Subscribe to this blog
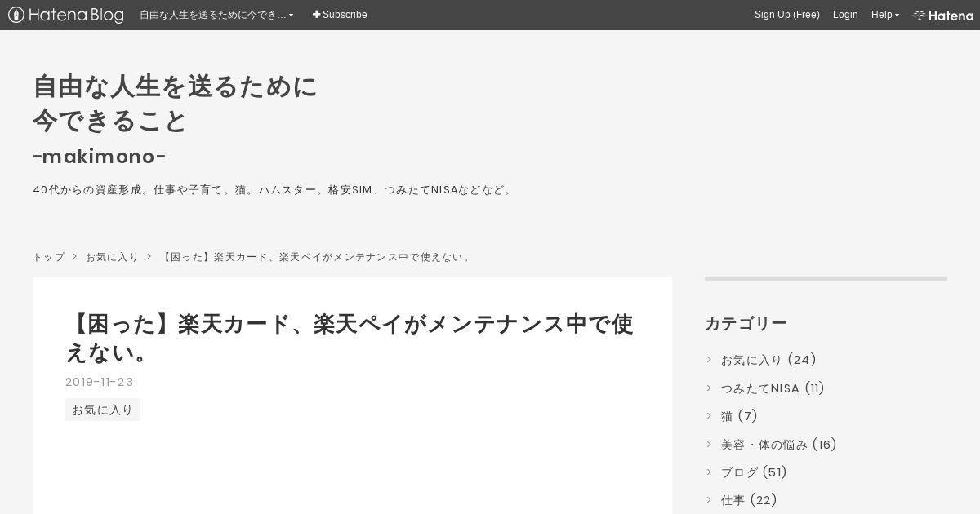Image resolution: width=980 pixels, height=514 pixels. (x=340, y=15)
